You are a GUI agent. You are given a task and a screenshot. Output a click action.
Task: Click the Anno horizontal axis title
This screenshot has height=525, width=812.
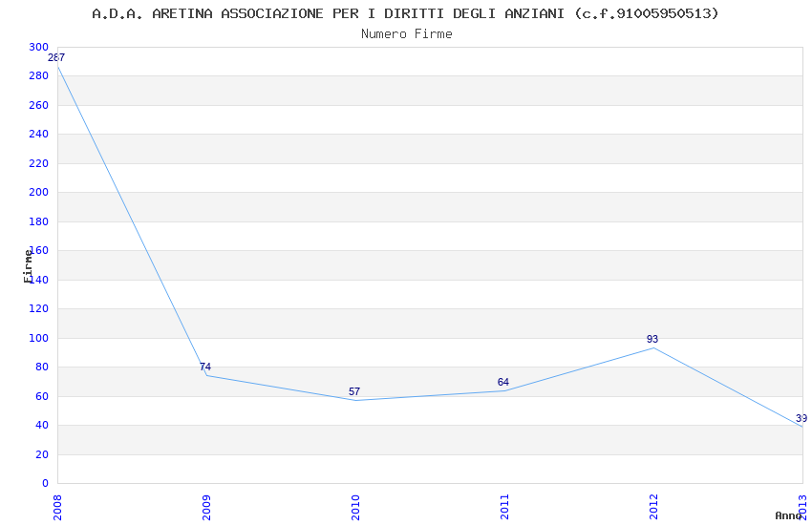[788, 515]
